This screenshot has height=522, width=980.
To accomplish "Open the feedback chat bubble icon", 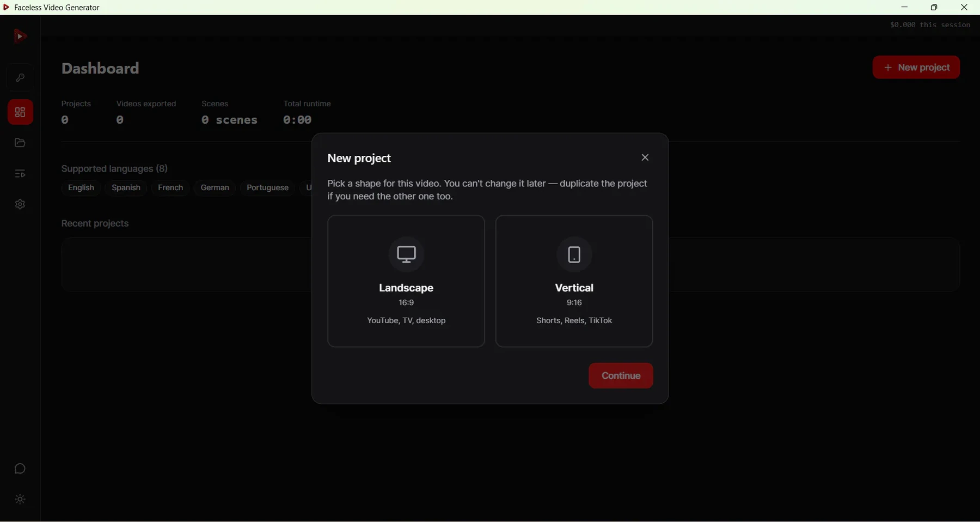I will click(20, 469).
